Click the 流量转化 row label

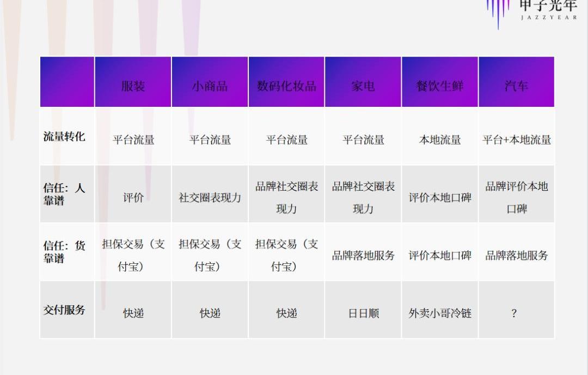click(64, 136)
